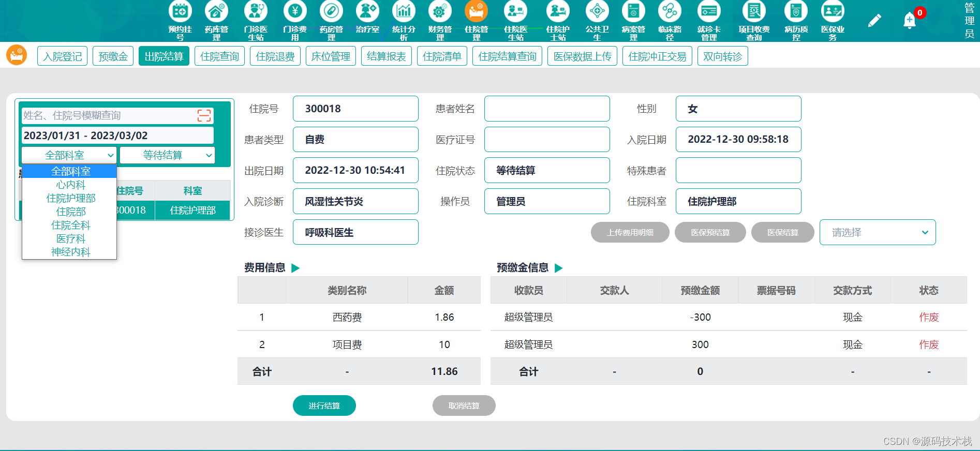Click the empty 患者姓名 field

pos(547,109)
